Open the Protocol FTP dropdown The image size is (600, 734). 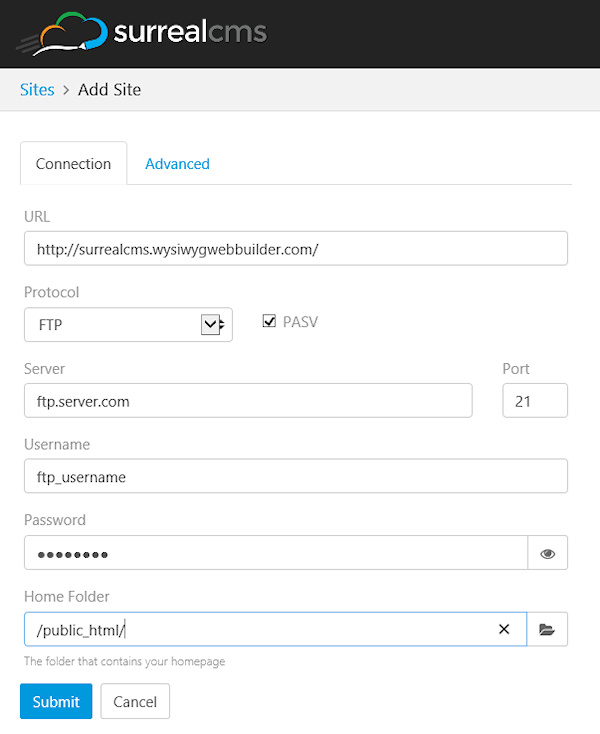128,324
